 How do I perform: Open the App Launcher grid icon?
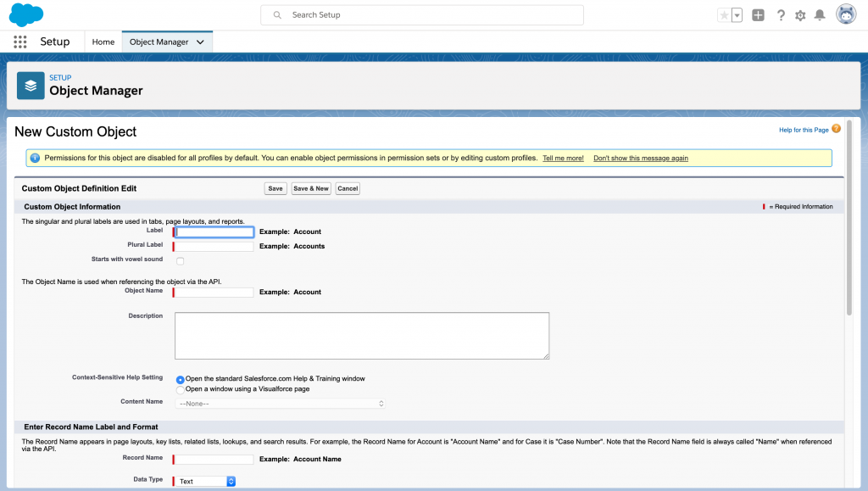point(20,42)
